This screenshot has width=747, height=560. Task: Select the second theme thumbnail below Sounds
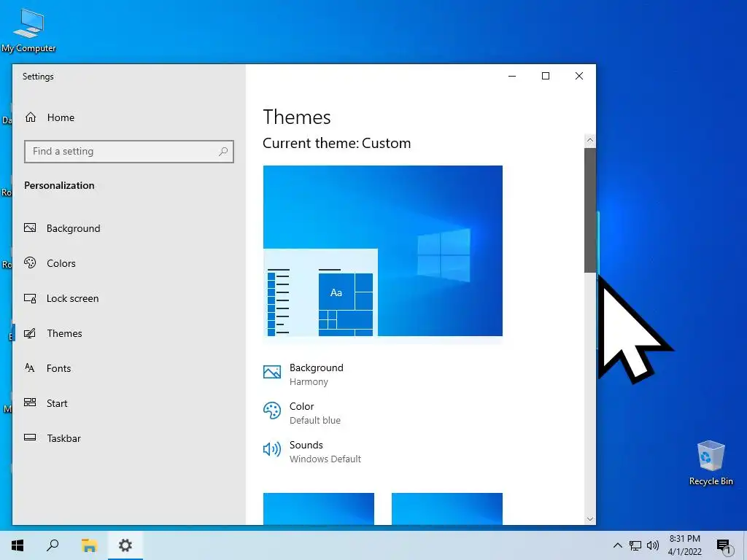pos(447,508)
